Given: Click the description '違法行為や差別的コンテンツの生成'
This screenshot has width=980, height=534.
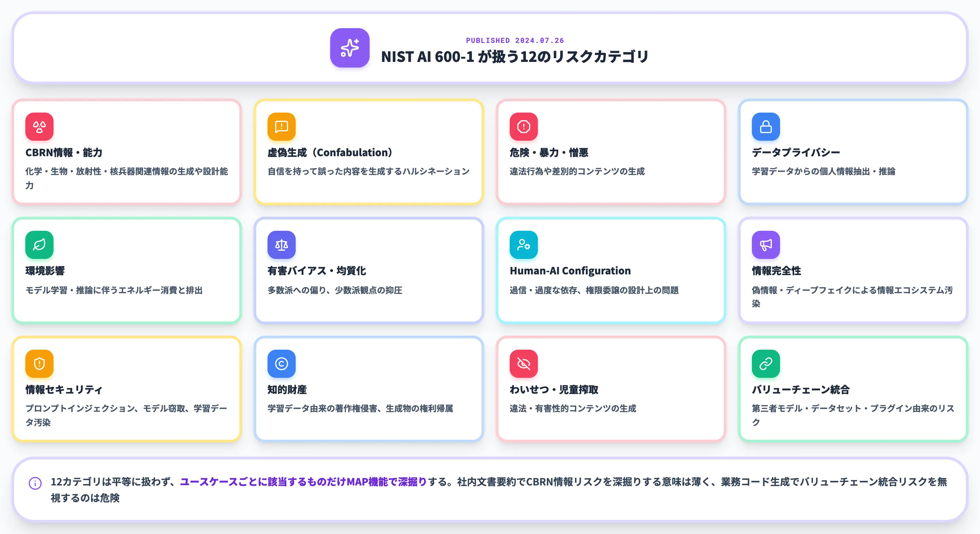Looking at the screenshot, I should 577,171.
